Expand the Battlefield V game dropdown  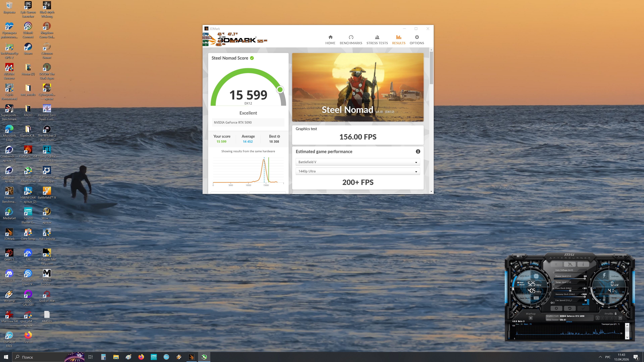tap(358, 162)
